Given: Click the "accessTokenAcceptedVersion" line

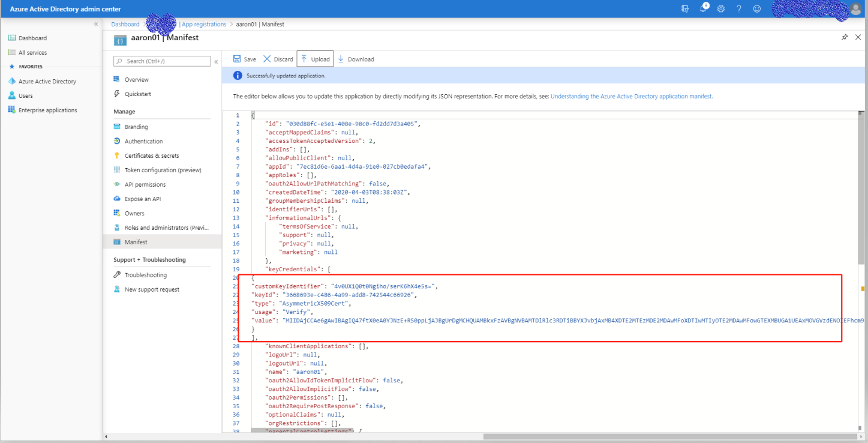Looking at the screenshot, I should pyautogui.click(x=320, y=140).
